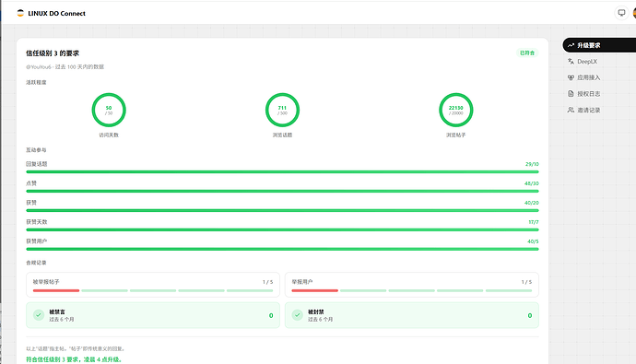Click the 合规记录 section label

point(36,263)
